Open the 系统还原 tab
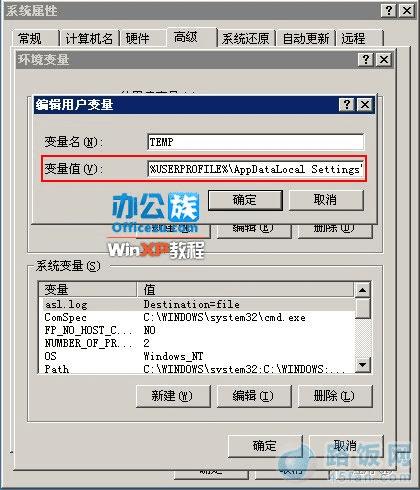The image size is (420, 490). point(246,38)
